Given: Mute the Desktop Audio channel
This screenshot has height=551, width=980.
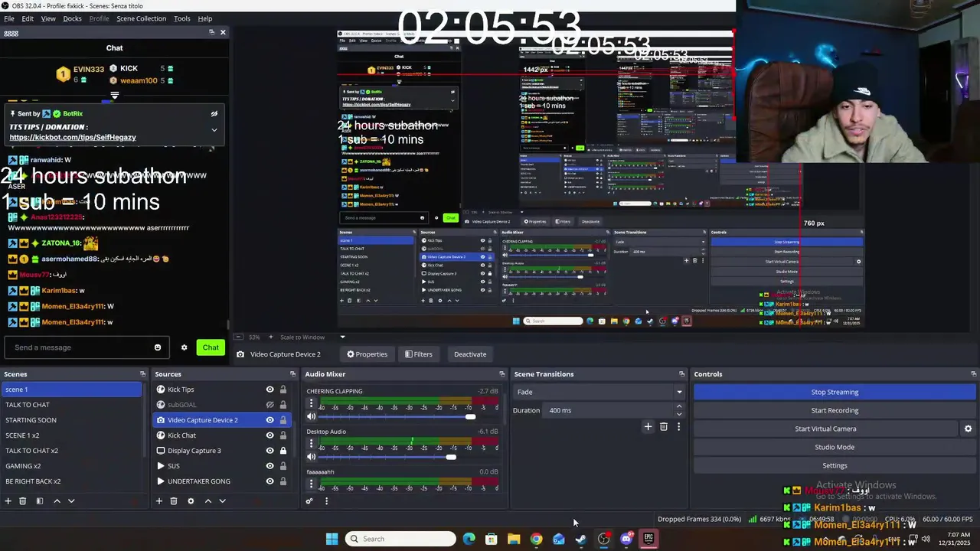Looking at the screenshot, I should click(311, 457).
